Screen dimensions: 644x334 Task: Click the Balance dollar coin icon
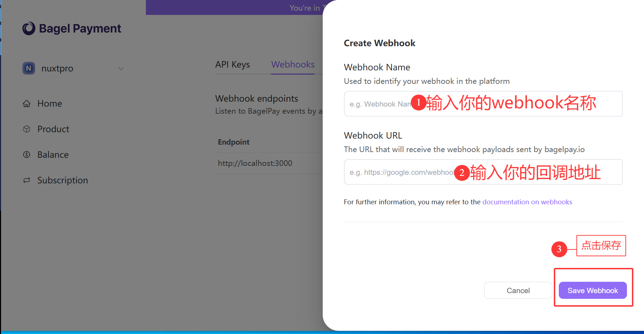pyautogui.click(x=27, y=155)
